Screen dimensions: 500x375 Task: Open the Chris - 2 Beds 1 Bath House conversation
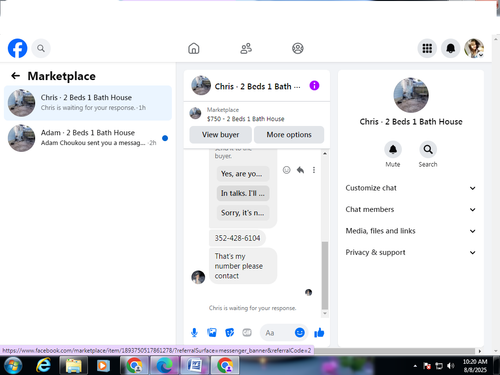88,103
